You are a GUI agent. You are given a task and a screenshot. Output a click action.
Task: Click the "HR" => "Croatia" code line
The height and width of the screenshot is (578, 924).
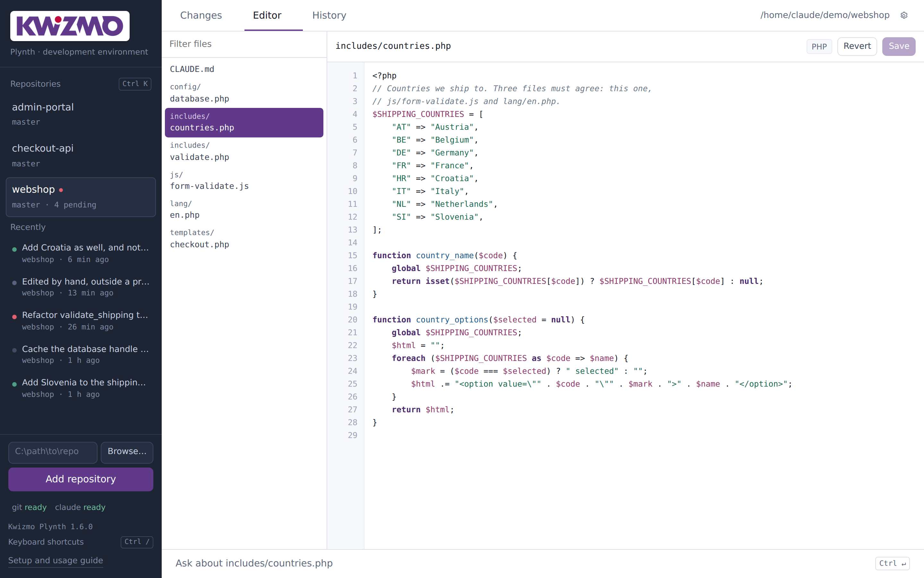[x=435, y=179]
